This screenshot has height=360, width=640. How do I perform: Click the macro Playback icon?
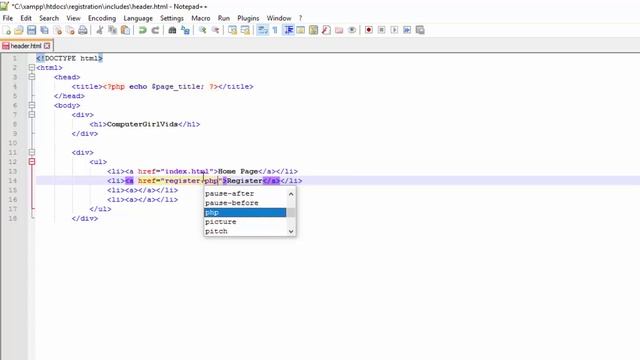click(394, 30)
